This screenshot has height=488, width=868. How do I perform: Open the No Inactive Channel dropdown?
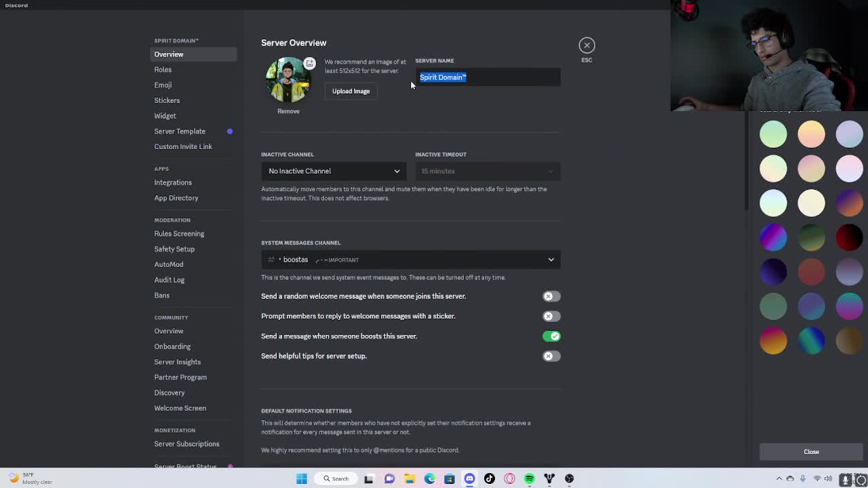point(334,171)
